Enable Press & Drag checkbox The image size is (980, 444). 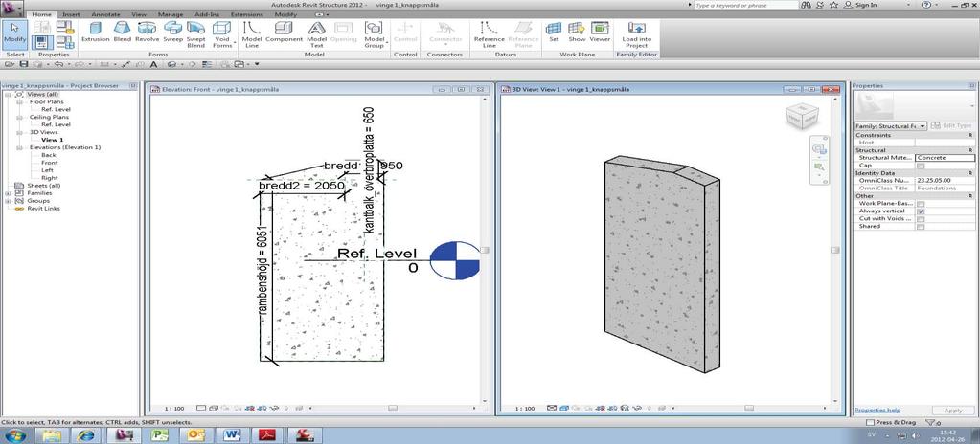tap(871, 423)
